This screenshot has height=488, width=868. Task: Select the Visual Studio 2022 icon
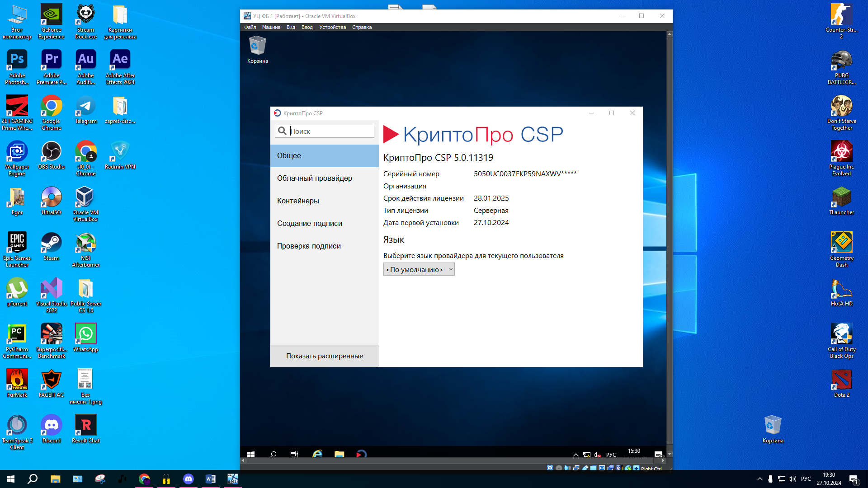click(x=52, y=295)
